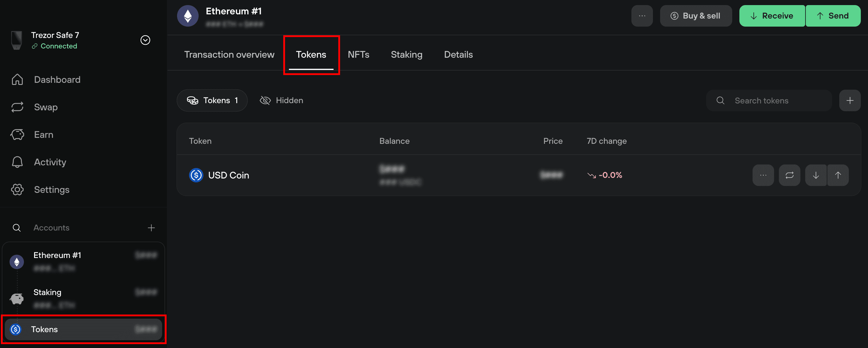Switch to the Tokens tab
868x348 pixels.
pyautogui.click(x=311, y=55)
